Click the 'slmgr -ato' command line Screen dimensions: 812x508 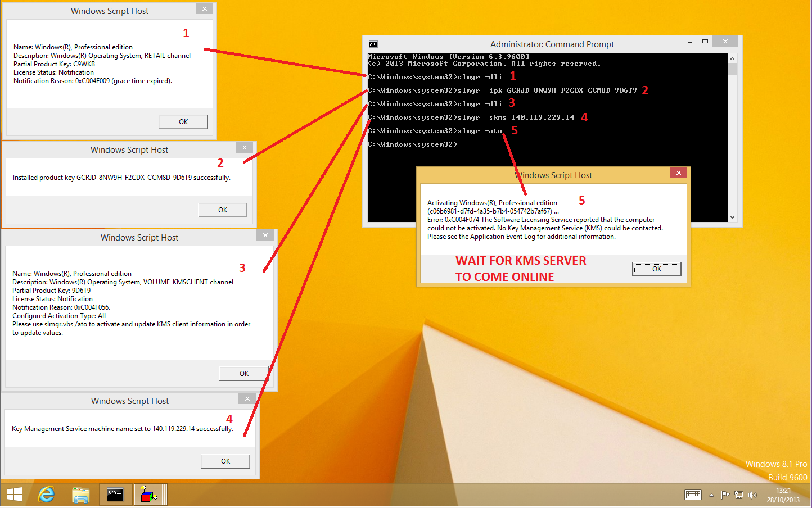pos(435,131)
